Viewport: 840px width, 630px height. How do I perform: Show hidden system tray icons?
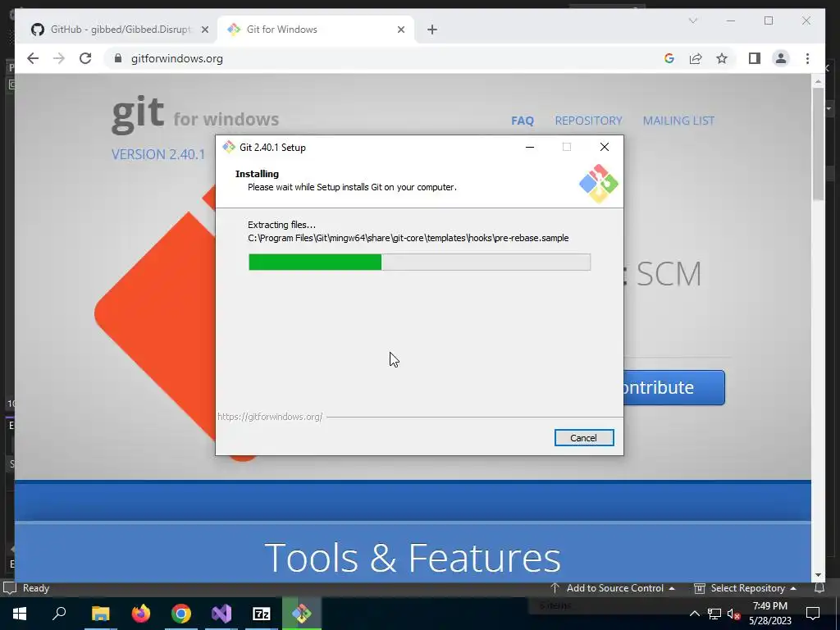[x=694, y=614]
